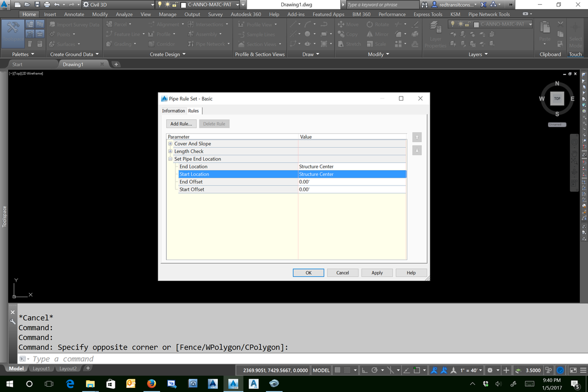Toggle polar tracking in status bar

[x=374, y=370]
